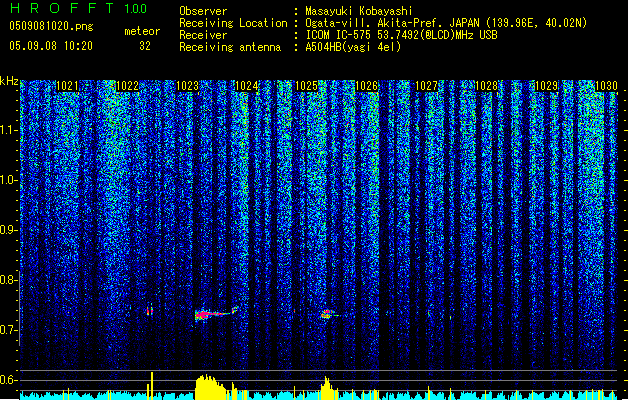The width and height of the screenshot is (629, 400).
Task: Click the 1026 time marker
Action: 367,86
